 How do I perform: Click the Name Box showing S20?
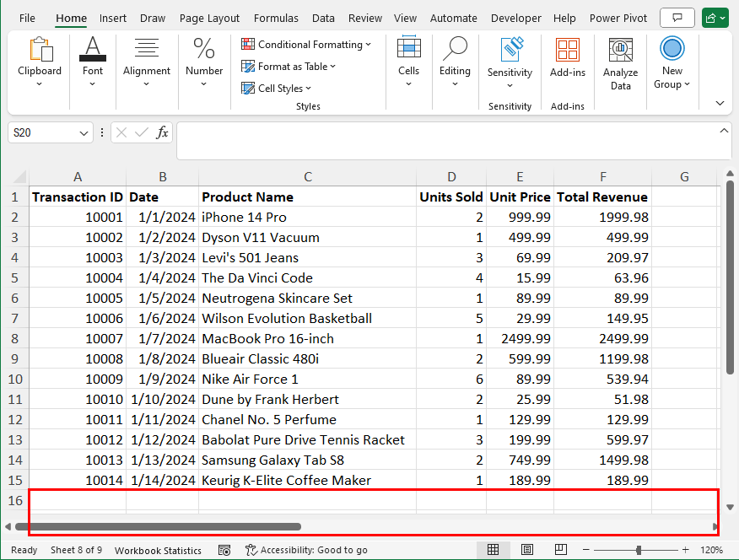[43, 132]
